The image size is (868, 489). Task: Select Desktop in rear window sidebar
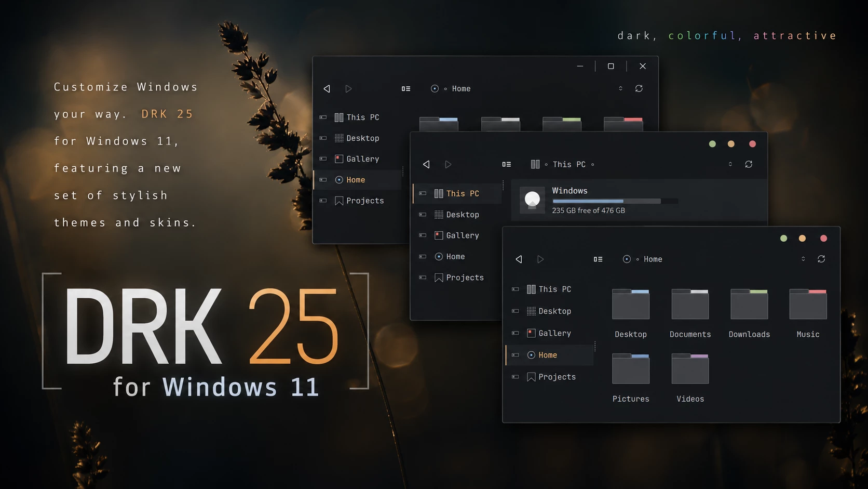(x=357, y=138)
